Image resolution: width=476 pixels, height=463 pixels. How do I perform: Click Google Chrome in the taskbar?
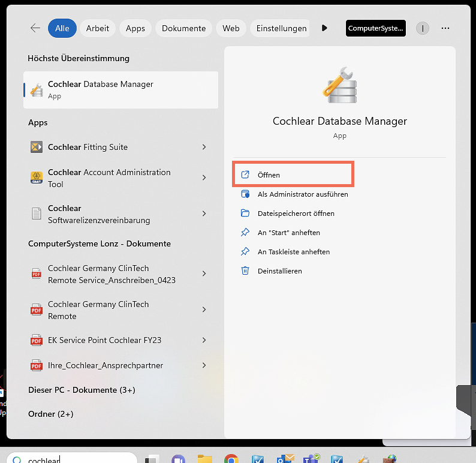click(x=231, y=459)
